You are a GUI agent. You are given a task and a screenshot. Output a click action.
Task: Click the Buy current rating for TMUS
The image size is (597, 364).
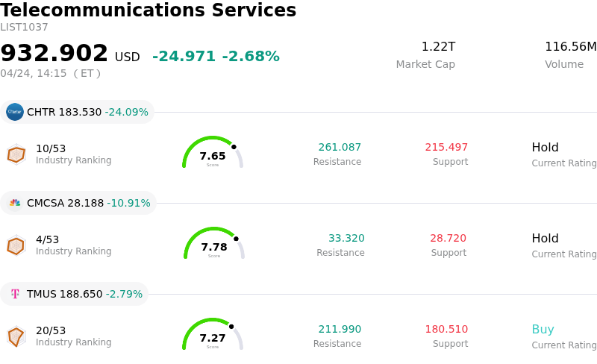(x=543, y=330)
